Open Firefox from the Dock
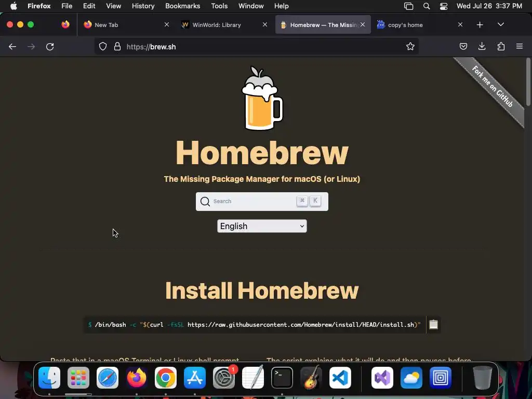 (137, 378)
